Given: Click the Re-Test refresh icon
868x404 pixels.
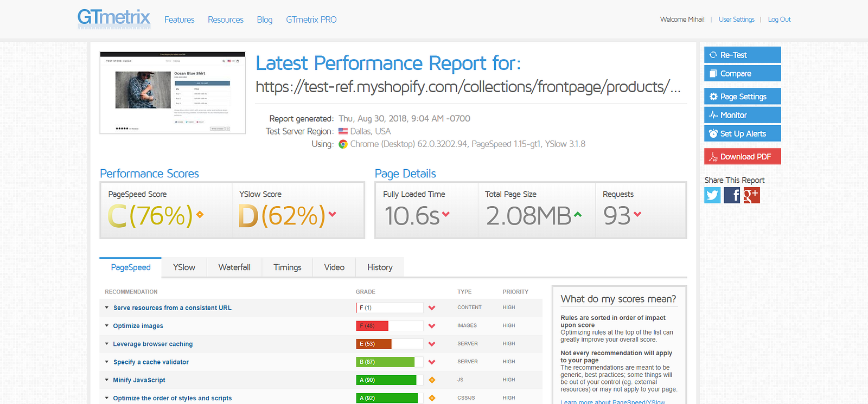Looking at the screenshot, I should 713,55.
